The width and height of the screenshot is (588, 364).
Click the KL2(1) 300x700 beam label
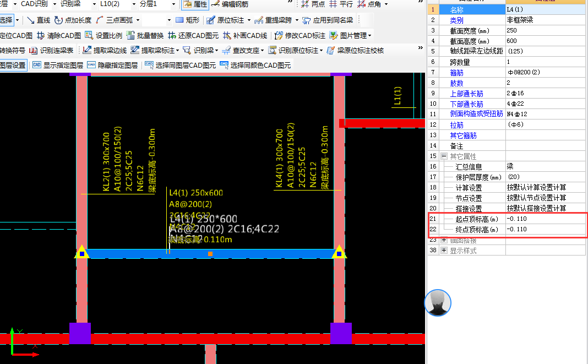click(x=106, y=162)
